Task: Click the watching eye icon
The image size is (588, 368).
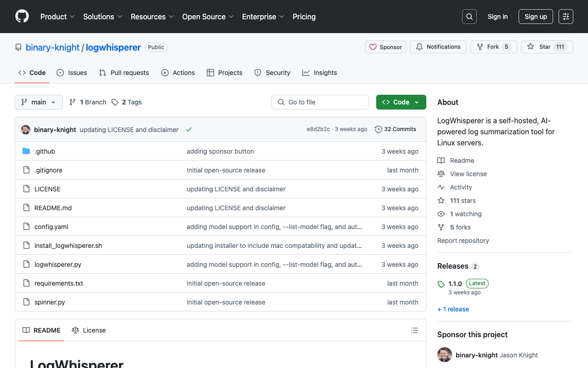Action: 441,214
